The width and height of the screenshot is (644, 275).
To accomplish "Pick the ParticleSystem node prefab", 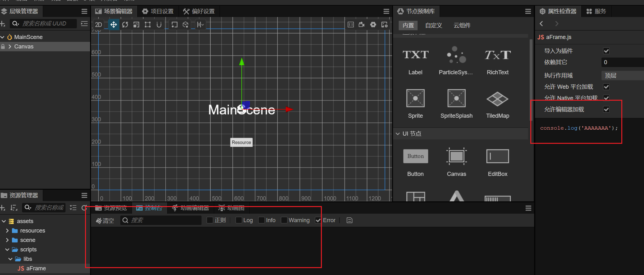I will [456, 61].
